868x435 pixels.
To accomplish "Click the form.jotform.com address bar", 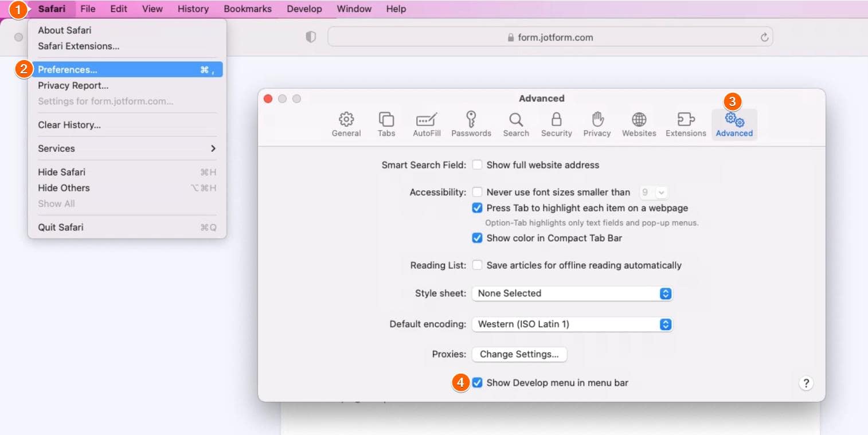I will (550, 37).
